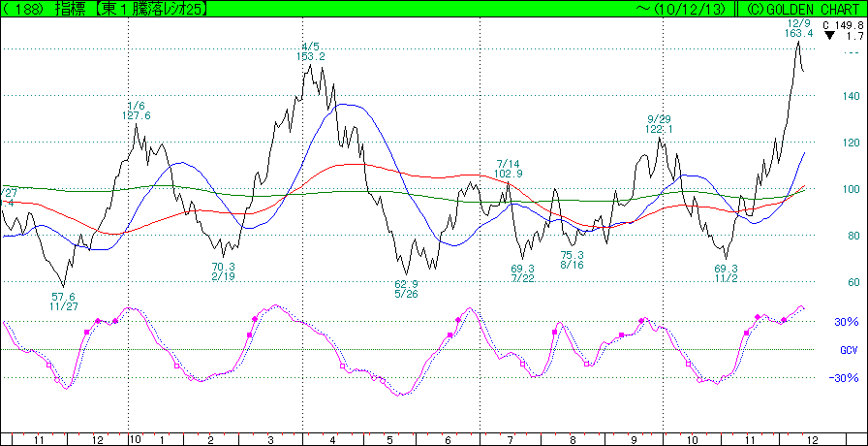Click the 1/6 high label 127.6
This screenshot has height=446, width=868.
[x=137, y=115]
